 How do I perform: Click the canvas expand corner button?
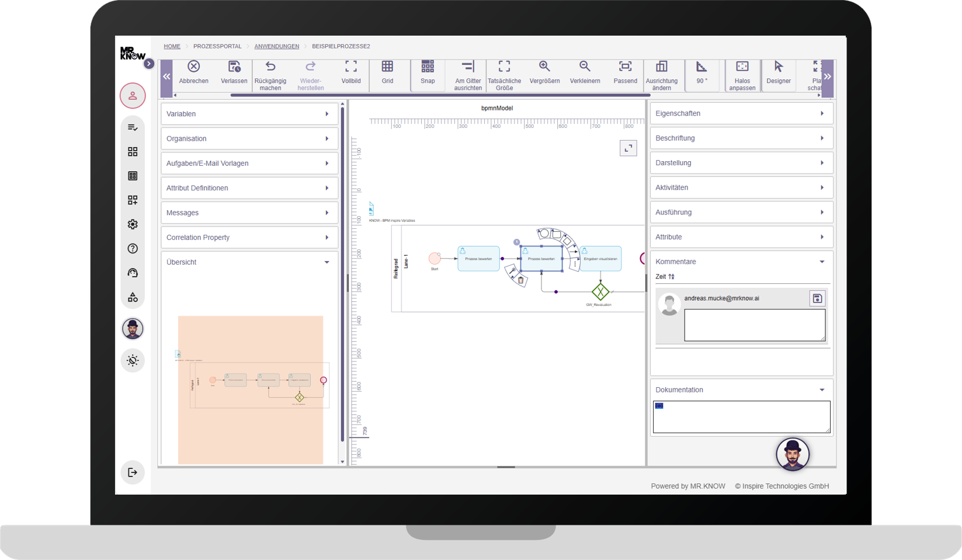tap(628, 148)
